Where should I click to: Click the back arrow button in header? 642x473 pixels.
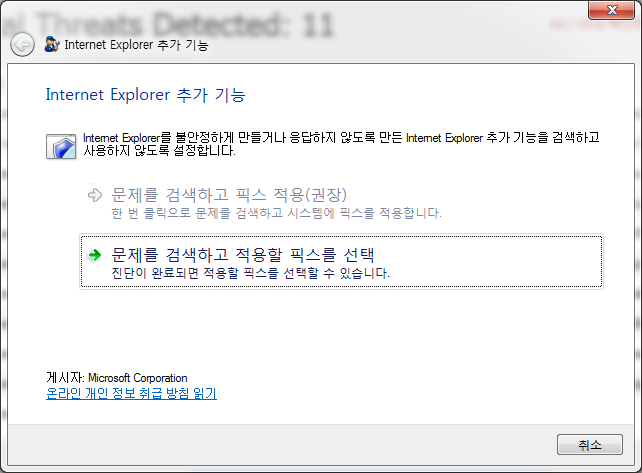coord(22,44)
